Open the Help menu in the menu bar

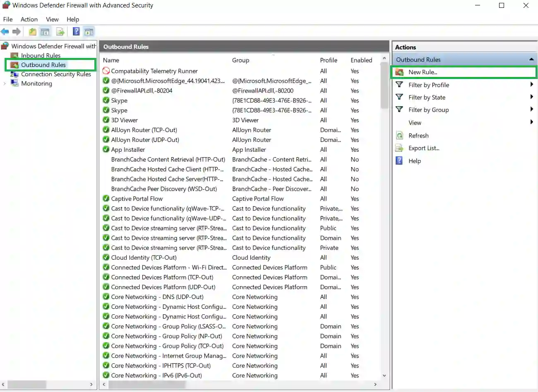coord(73,19)
